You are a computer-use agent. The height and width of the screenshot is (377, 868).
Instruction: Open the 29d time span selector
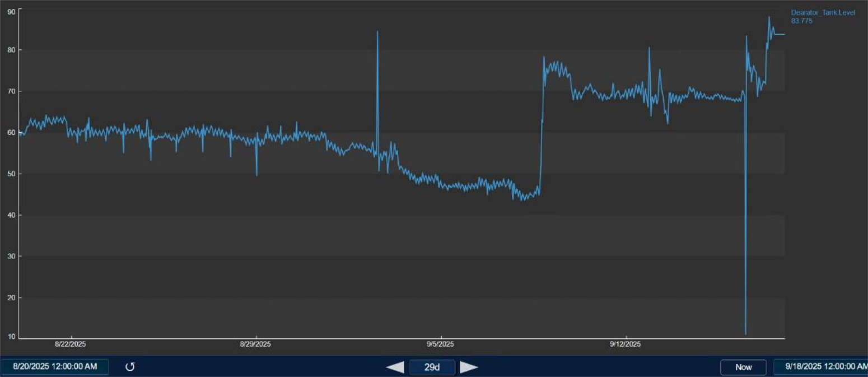point(432,367)
